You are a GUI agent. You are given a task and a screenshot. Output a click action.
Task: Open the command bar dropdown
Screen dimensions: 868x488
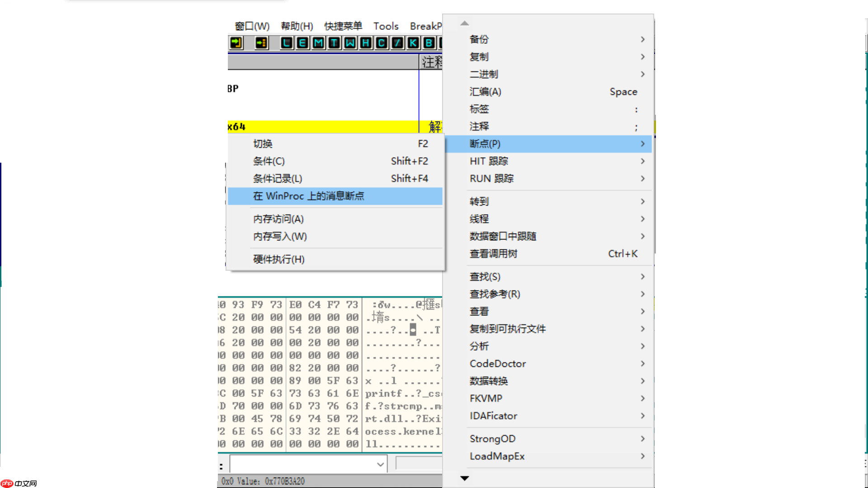(x=380, y=464)
